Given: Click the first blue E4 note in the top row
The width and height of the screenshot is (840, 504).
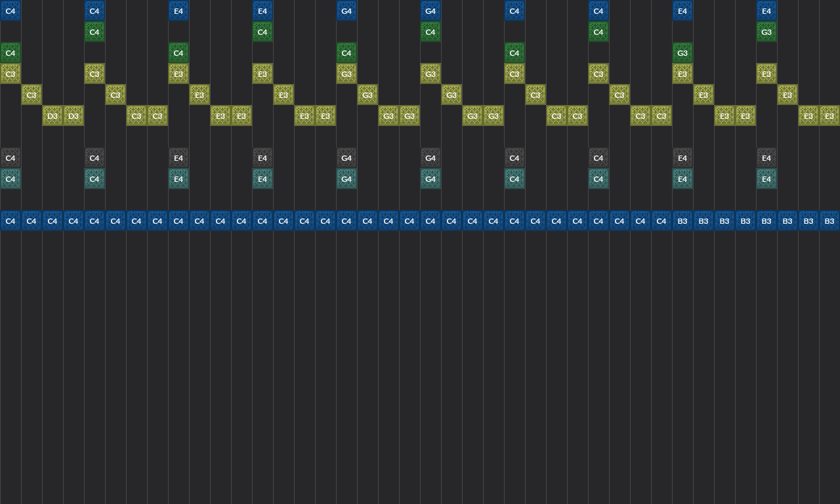Looking at the screenshot, I should pyautogui.click(x=178, y=10).
